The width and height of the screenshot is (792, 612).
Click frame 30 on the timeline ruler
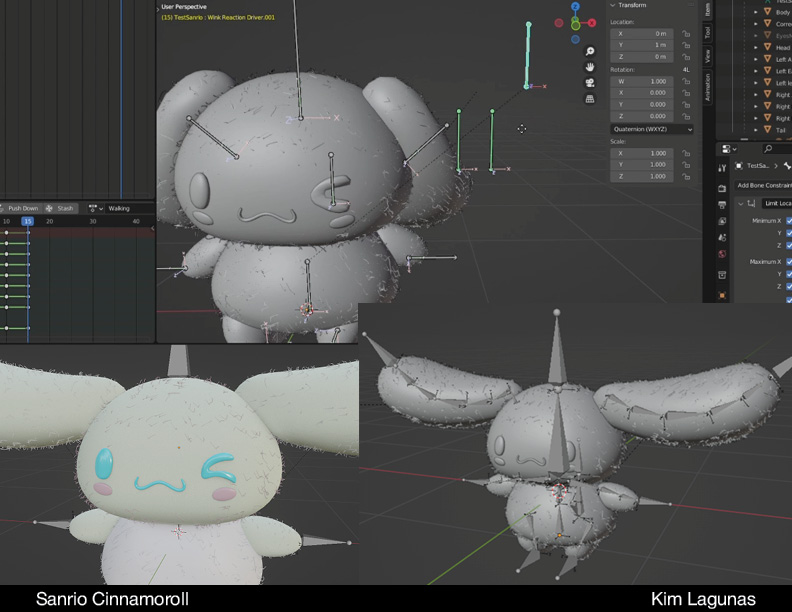pos(92,221)
